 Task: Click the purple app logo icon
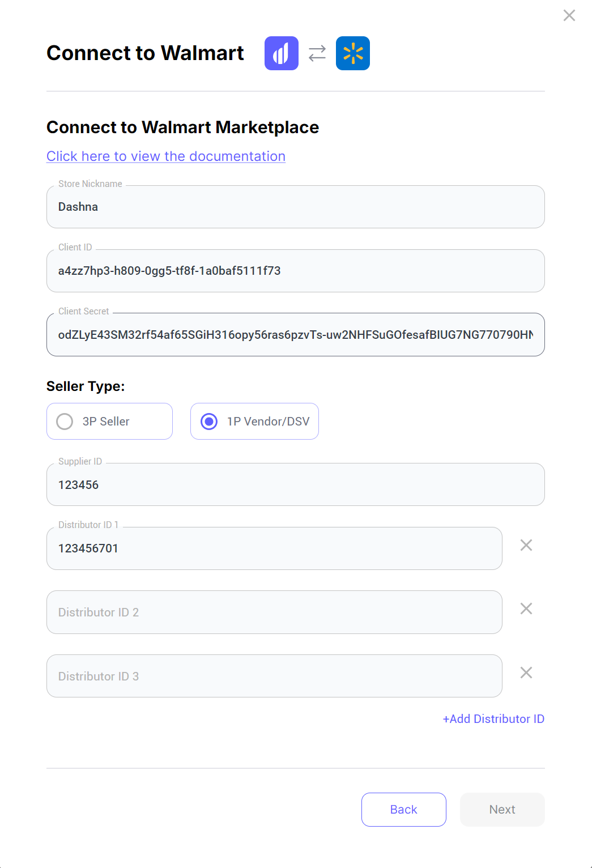click(282, 53)
